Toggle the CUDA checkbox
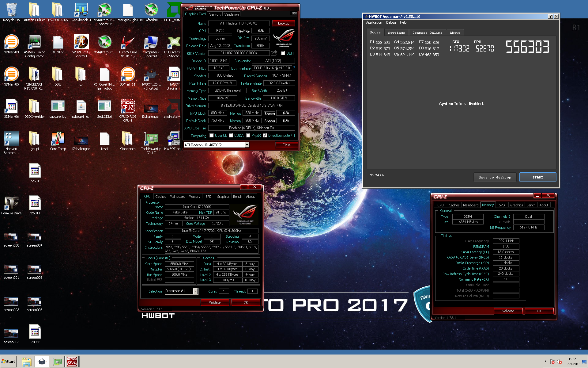The width and height of the screenshot is (588, 368). click(x=231, y=136)
